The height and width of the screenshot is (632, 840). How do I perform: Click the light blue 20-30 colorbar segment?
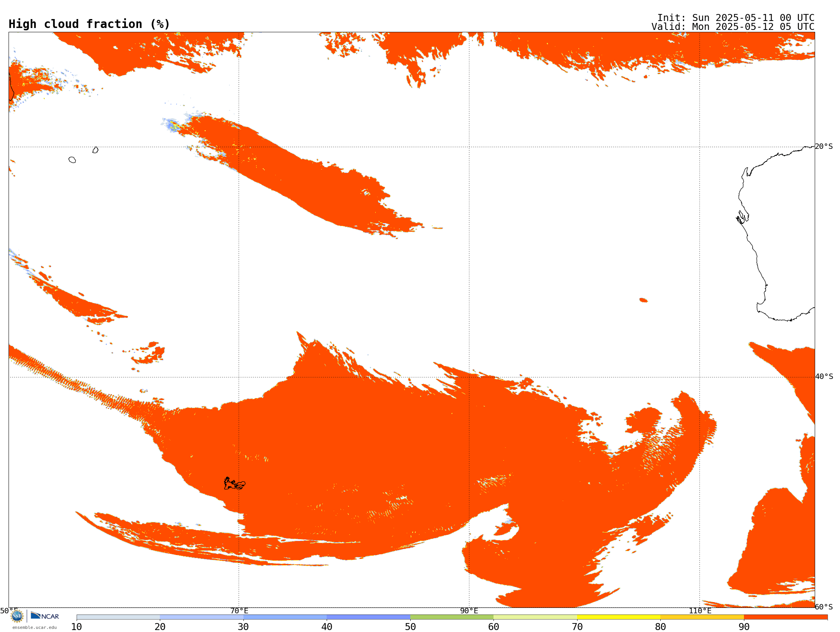click(x=201, y=617)
